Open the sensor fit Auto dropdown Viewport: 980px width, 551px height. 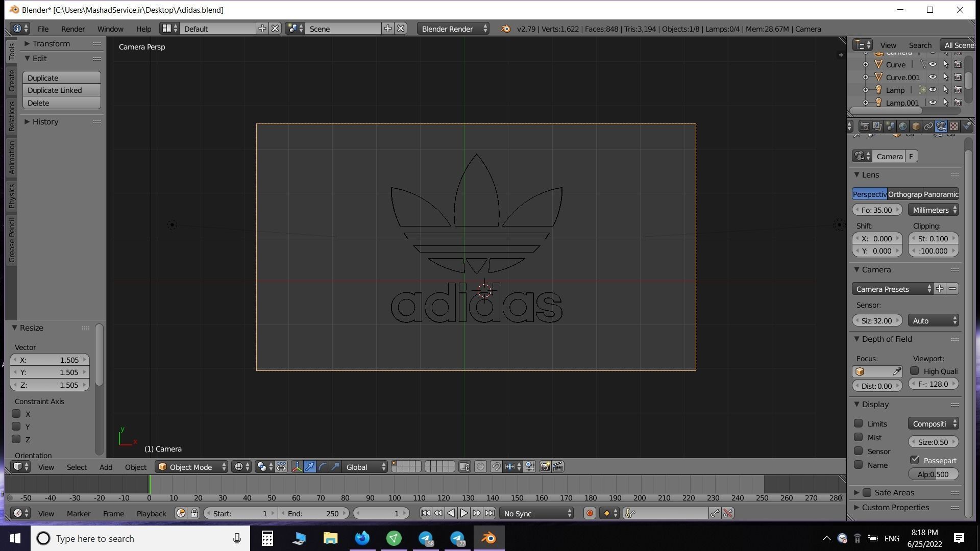coord(934,320)
